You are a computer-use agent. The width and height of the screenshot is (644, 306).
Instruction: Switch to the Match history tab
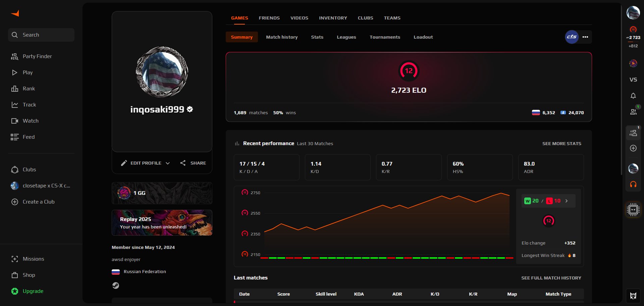coord(282,37)
